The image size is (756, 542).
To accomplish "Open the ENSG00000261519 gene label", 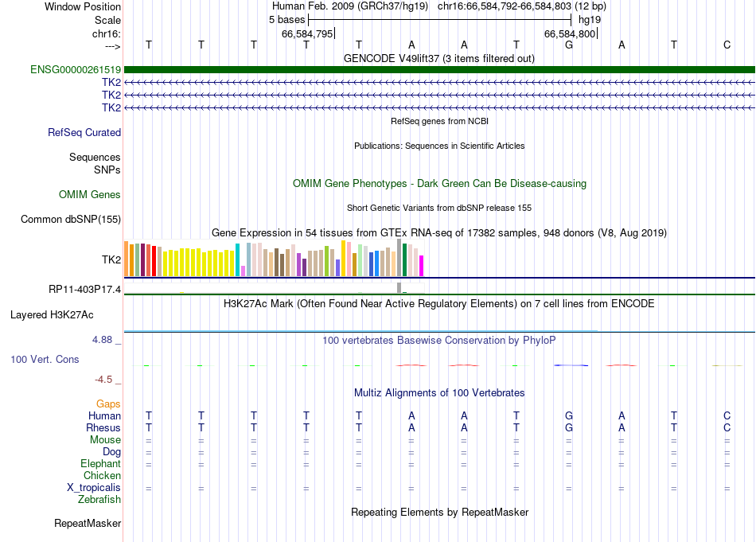I will tap(76, 69).
